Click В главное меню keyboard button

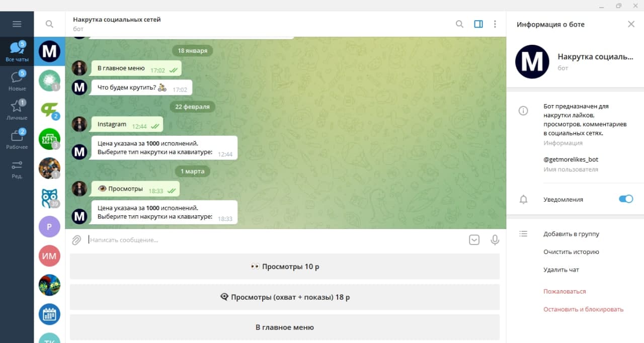pos(285,327)
